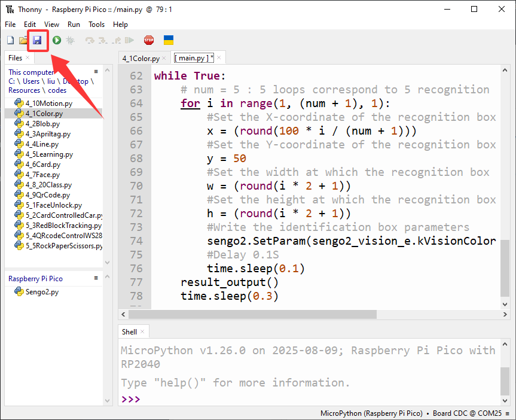Click in the shell prompt line
Image resolution: width=516 pixels, height=420 pixels.
[x=309, y=399]
